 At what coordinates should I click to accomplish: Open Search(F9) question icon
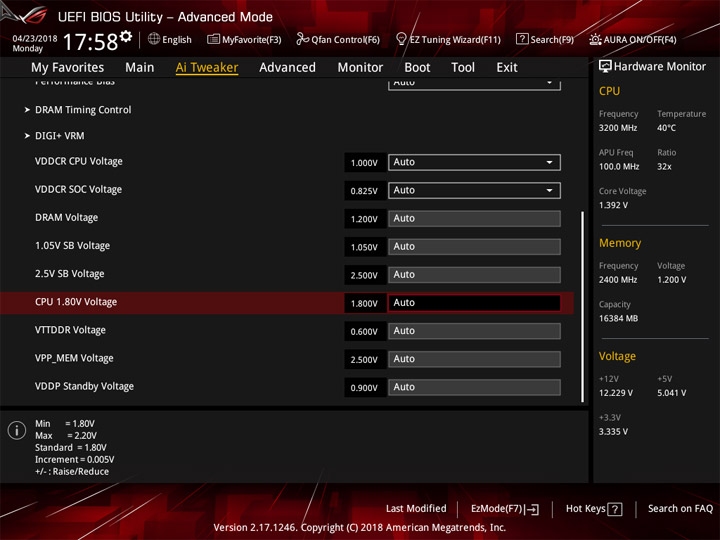(x=522, y=39)
